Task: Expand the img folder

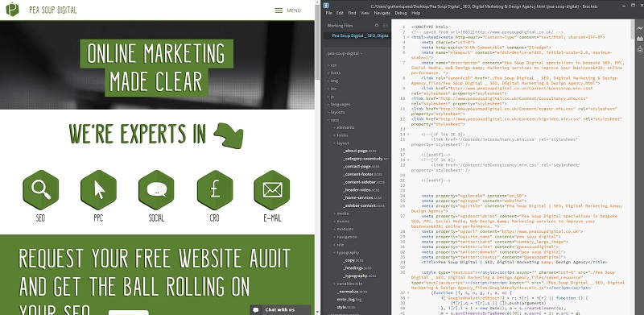Action: (334, 81)
